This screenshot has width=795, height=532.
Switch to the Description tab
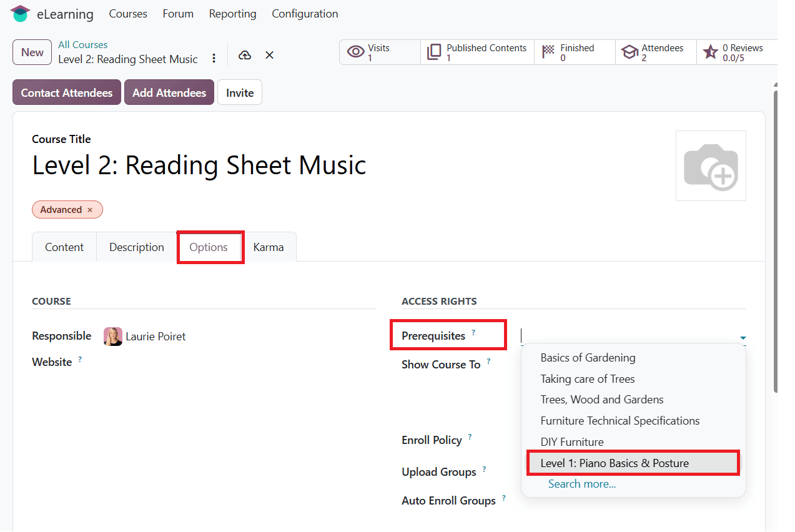(x=137, y=247)
